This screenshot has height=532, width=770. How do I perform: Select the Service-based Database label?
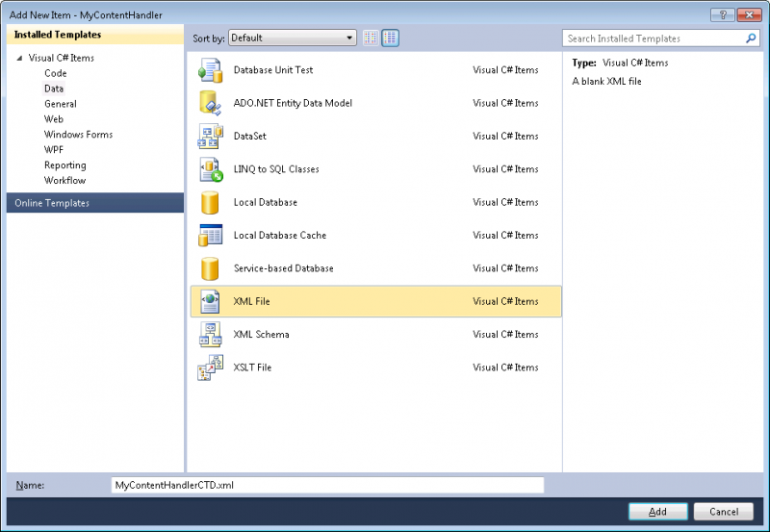(283, 268)
